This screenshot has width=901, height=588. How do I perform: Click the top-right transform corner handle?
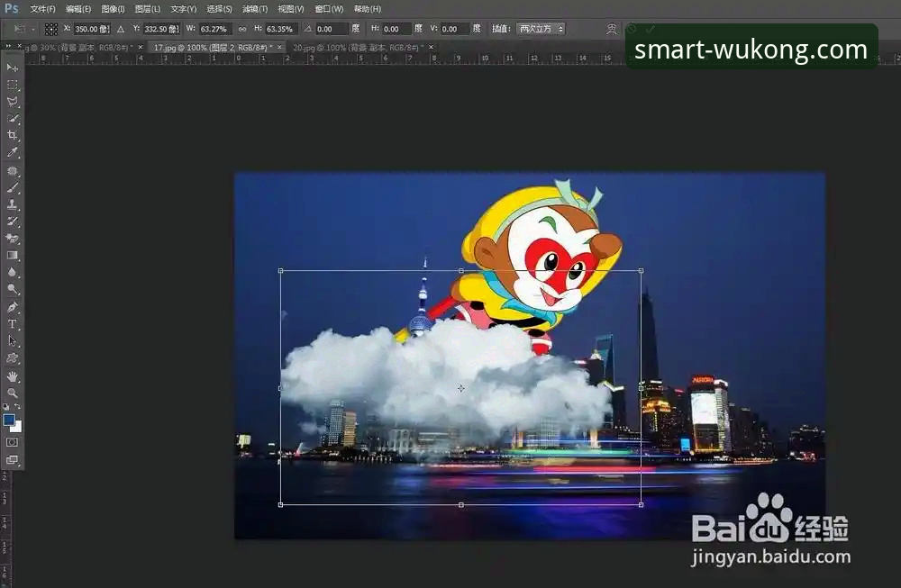click(x=641, y=270)
